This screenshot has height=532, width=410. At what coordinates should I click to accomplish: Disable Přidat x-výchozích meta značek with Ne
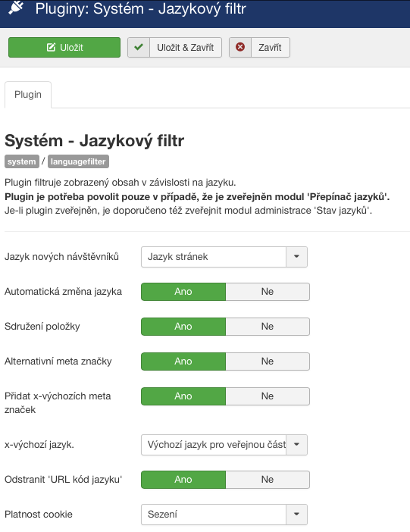(268, 396)
